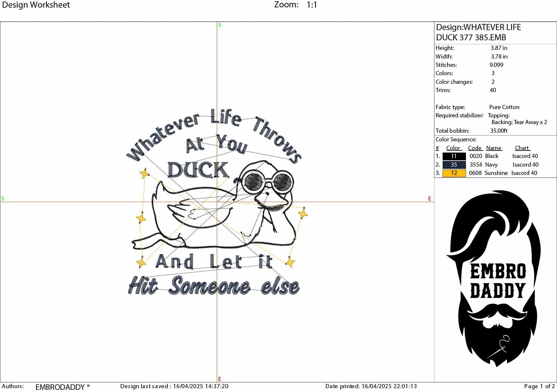Click the Width value 3.78 in

[x=499, y=57]
